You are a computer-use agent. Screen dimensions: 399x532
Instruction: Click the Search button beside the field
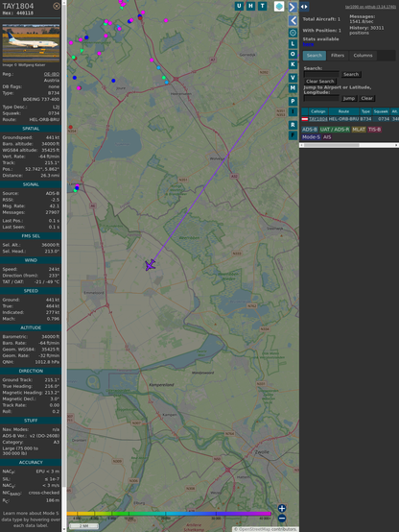[351, 74]
